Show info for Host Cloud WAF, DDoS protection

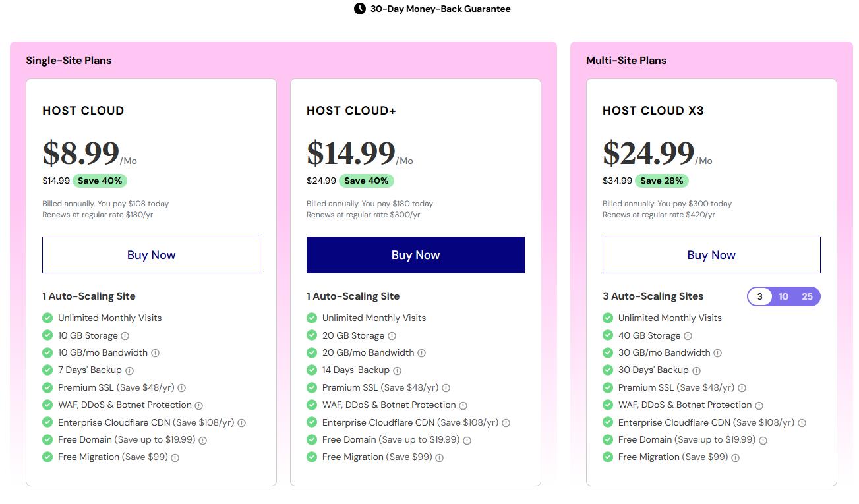pos(198,406)
